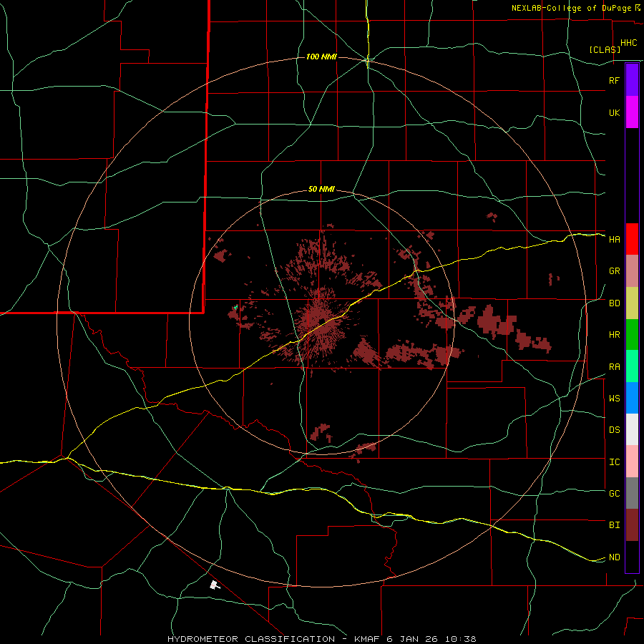
Task: Click the red HA color swatch
Action: (x=632, y=239)
